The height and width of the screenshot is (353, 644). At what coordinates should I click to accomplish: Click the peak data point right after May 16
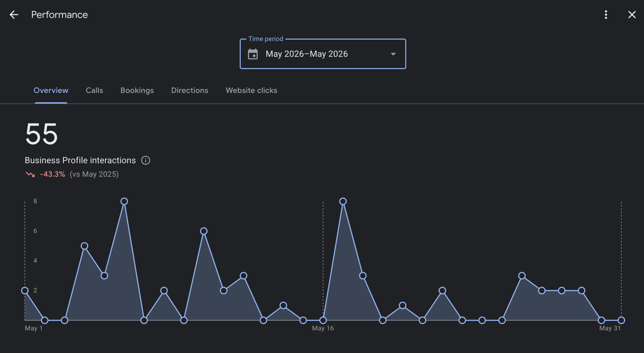[343, 201]
